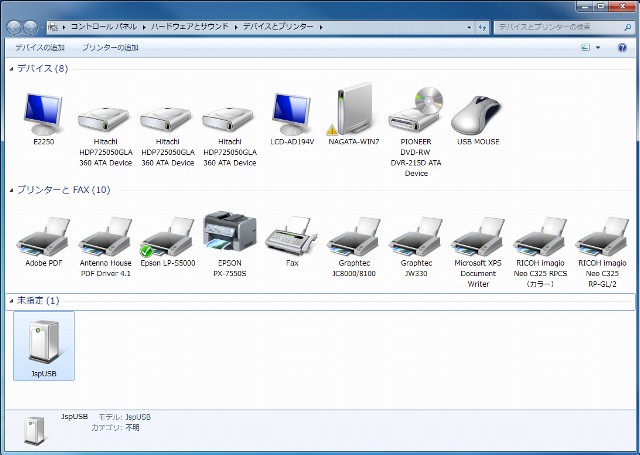Click カテゴリ: 不明 text in details pane

click(115, 428)
